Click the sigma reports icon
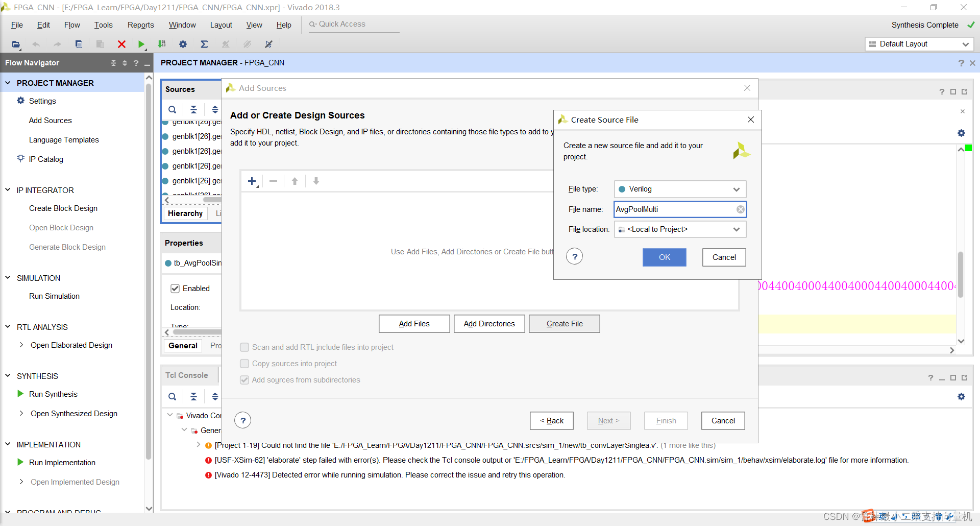This screenshot has width=980, height=526. click(x=204, y=44)
